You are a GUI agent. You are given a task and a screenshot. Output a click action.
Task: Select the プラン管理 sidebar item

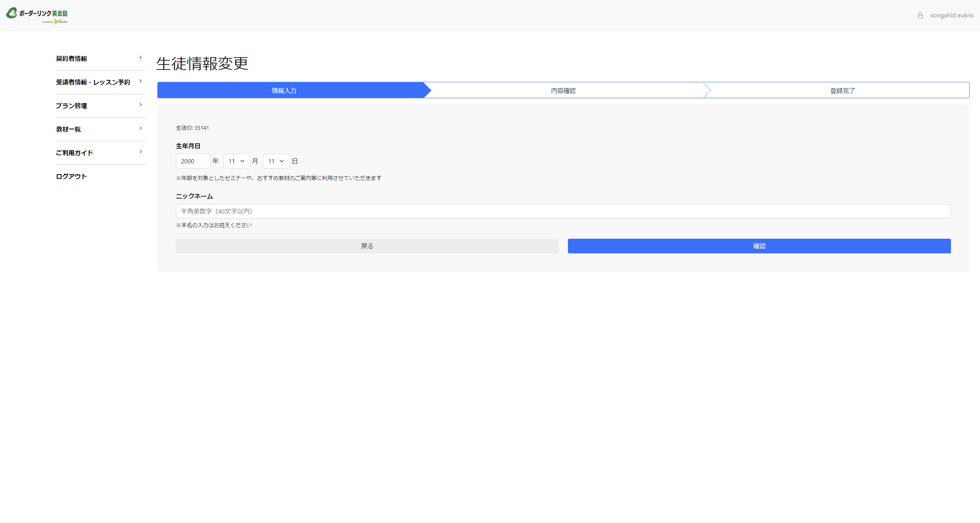pos(71,106)
